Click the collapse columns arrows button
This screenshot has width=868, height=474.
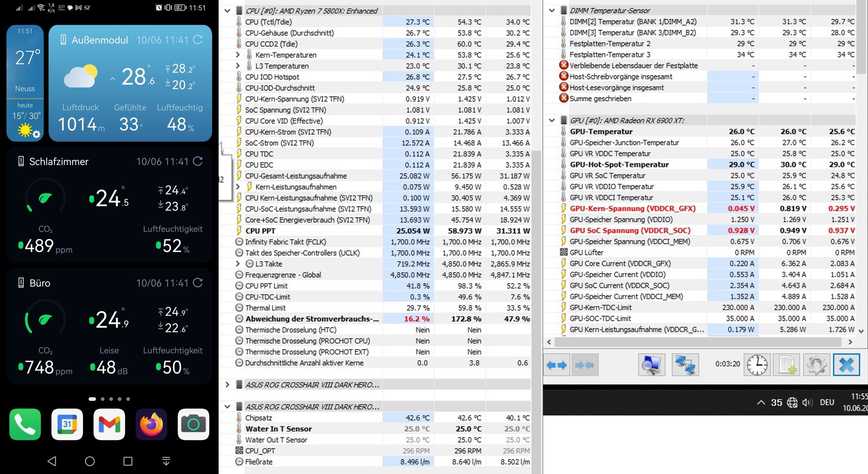[585, 365]
